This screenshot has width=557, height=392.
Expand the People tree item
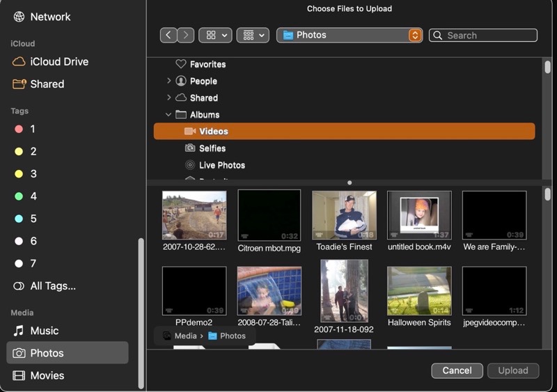[x=168, y=81]
